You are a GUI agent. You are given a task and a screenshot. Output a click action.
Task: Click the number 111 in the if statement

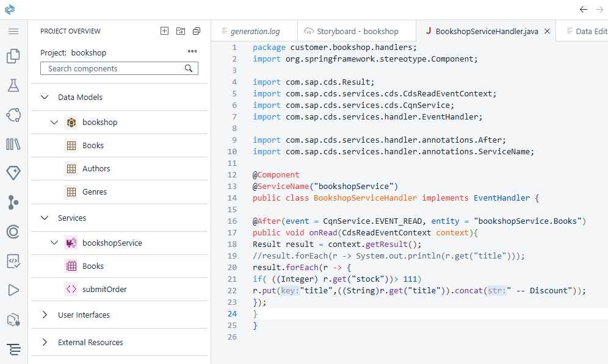(410, 279)
